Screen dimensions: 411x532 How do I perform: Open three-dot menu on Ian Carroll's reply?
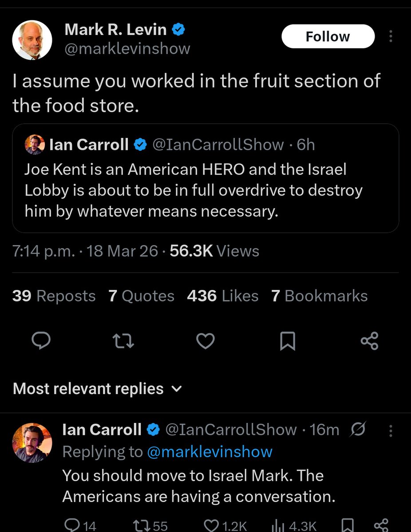(x=391, y=430)
